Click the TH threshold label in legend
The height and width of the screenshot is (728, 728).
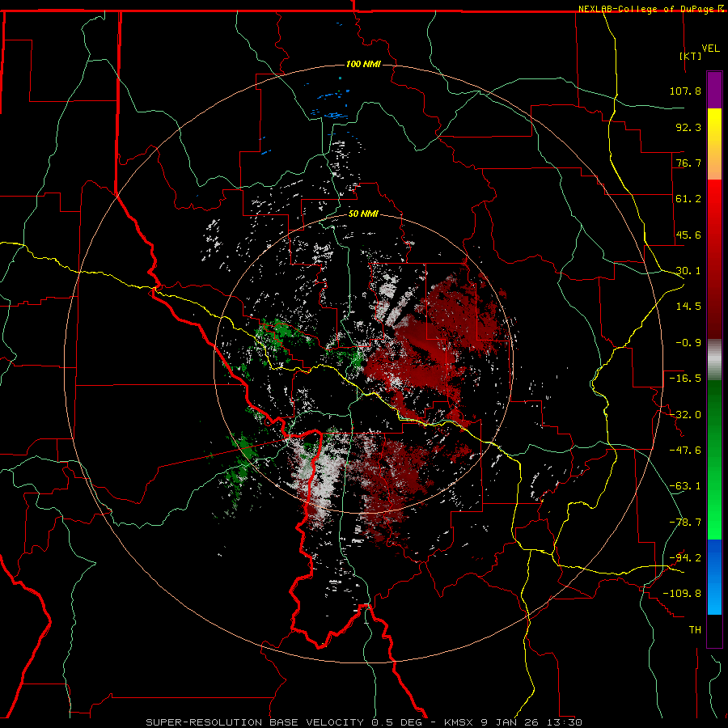695,630
